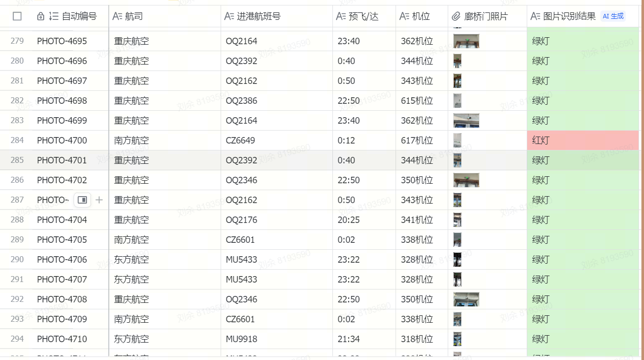Expand record using icon in row 287
This screenshot has height=360, width=644.
tap(82, 200)
